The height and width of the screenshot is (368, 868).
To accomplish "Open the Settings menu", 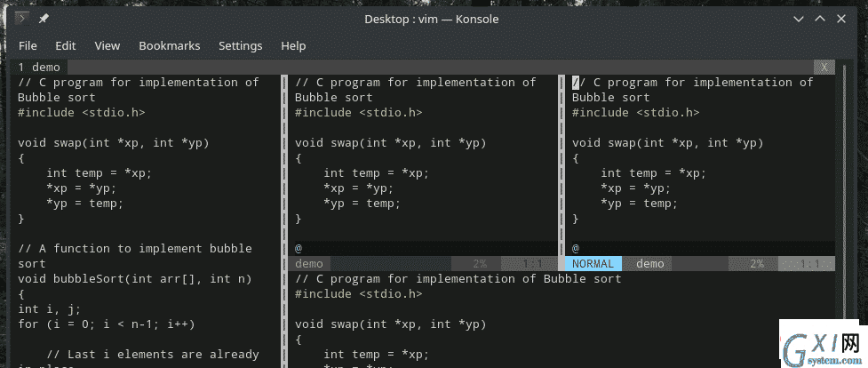I will [x=240, y=46].
